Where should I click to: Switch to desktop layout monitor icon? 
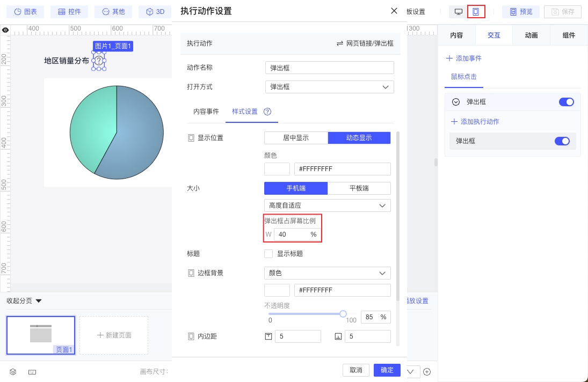[458, 12]
